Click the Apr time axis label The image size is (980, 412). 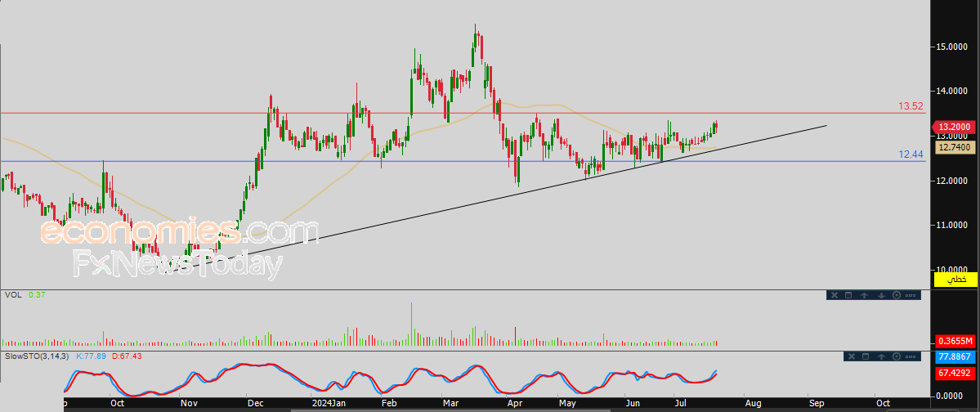514,403
